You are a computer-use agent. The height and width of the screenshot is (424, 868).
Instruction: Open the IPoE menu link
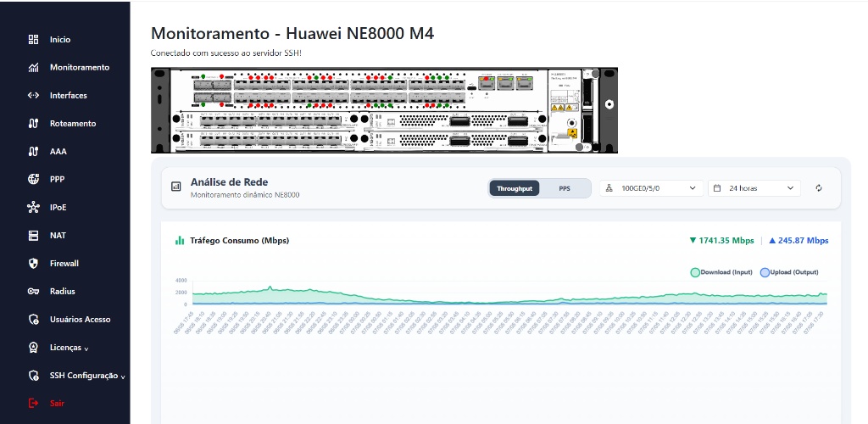58,208
